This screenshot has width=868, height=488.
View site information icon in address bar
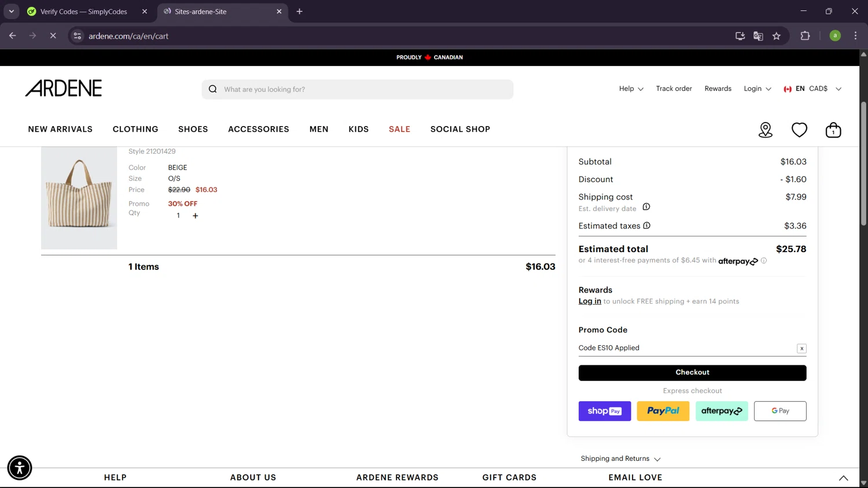click(x=78, y=36)
